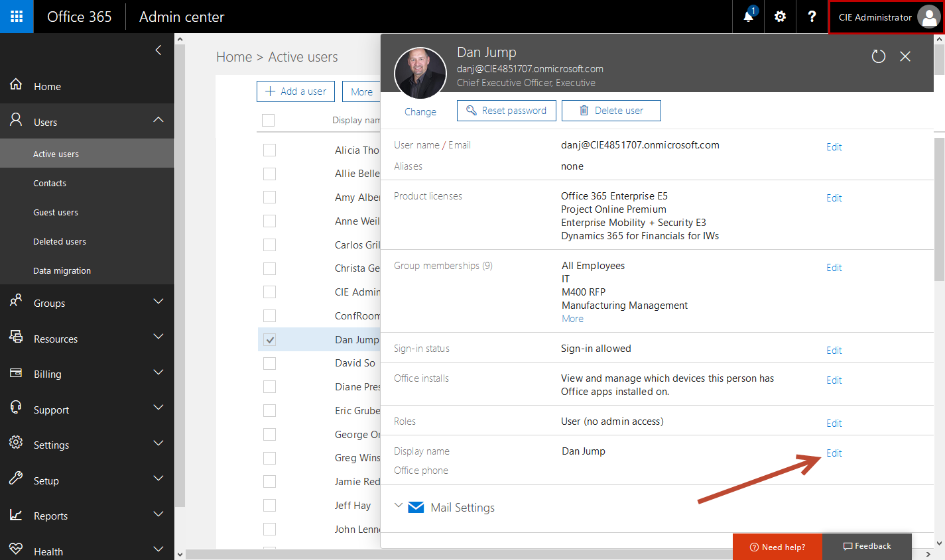
Task: Click the Support headset icon
Action: tap(17, 408)
